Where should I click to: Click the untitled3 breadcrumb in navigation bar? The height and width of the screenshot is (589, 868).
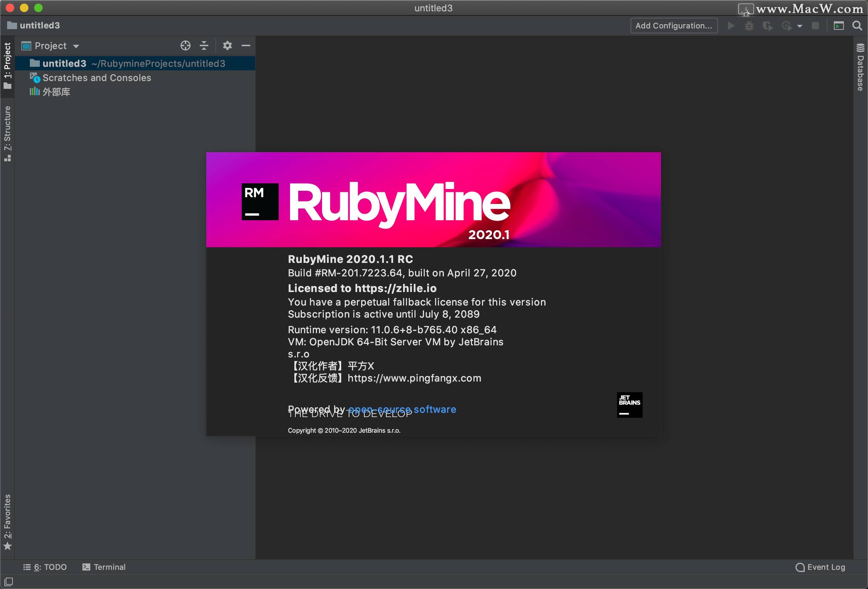click(34, 25)
